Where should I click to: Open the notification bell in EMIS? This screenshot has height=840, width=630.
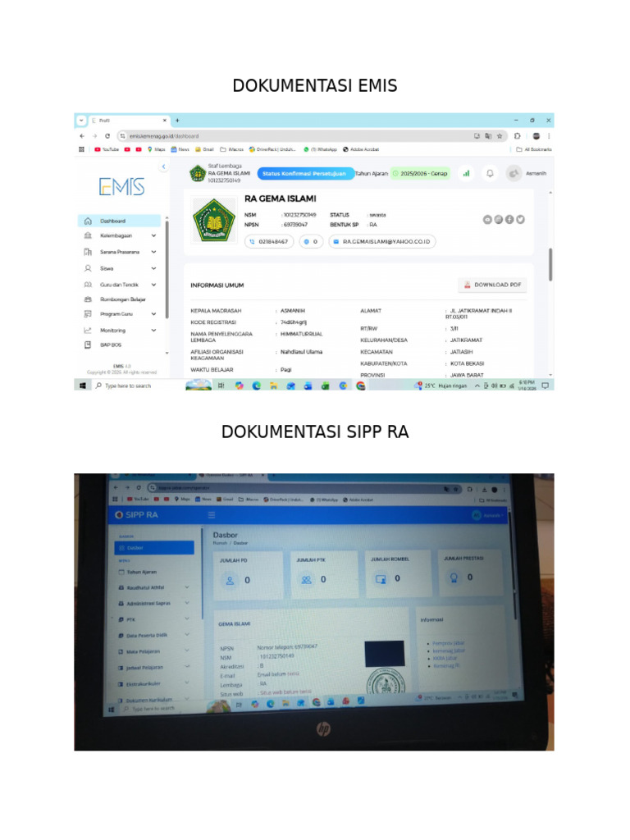[490, 174]
